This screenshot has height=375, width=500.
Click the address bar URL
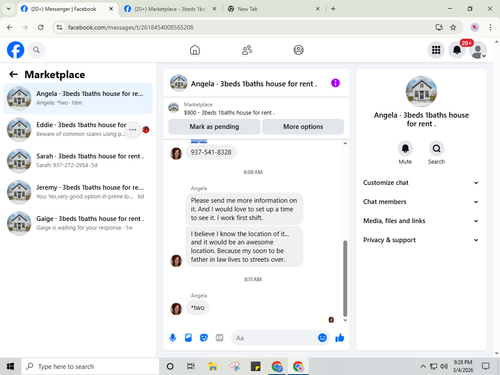pos(130,27)
